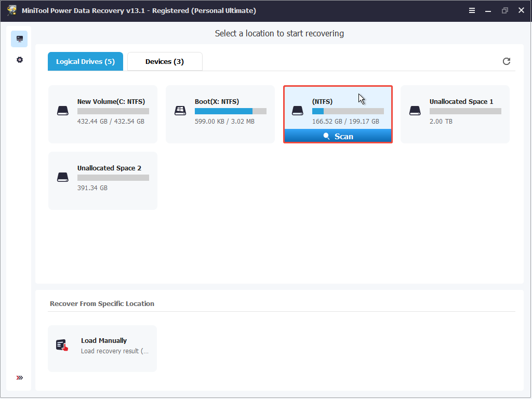Open the hamburger menu in title bar
Viewport: 532px width, 399px height.
coord(472,10)
